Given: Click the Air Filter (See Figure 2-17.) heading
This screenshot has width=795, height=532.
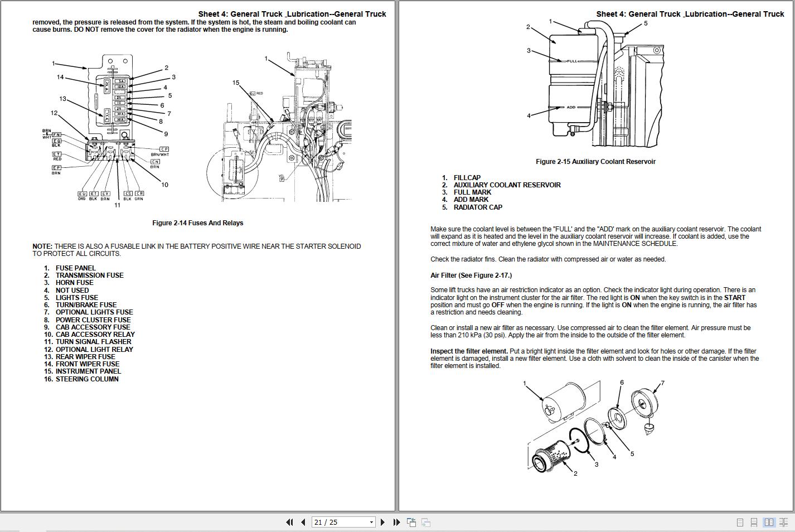Looking at the screenshot, I should (471, 275).
